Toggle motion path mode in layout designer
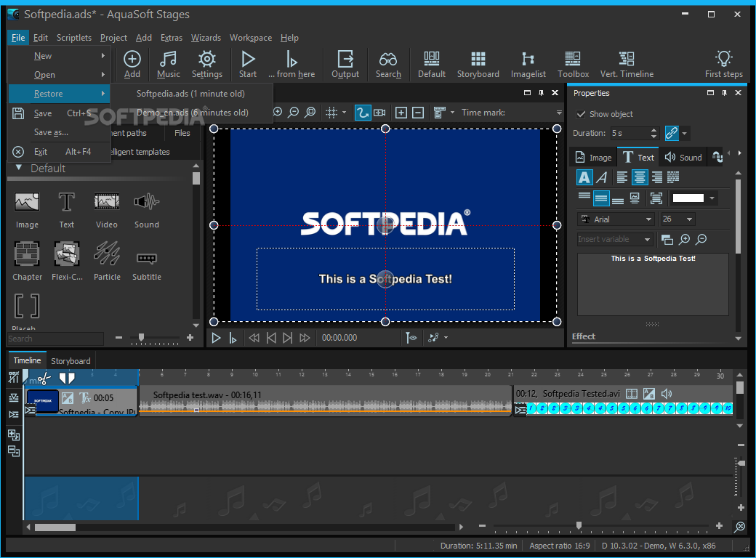756x558 pixels. [362, 113]
